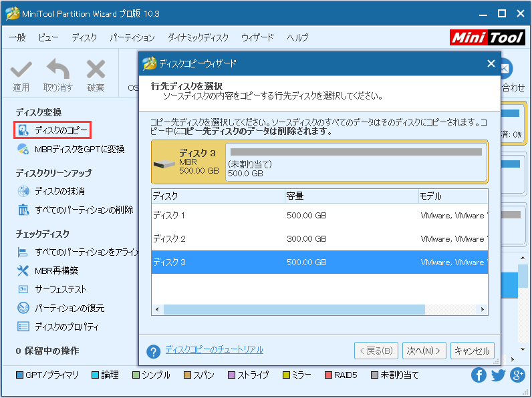This screenshot has height=398, width=532.
Task: Click the disk list scroll-right arrow
Action: tap(483, 309)
